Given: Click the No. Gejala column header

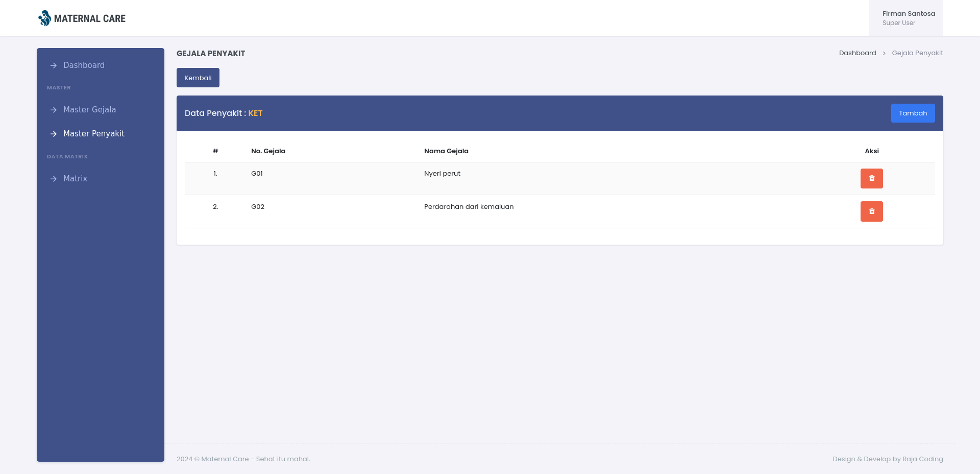Looking at the screenshot, I should 268,151.
